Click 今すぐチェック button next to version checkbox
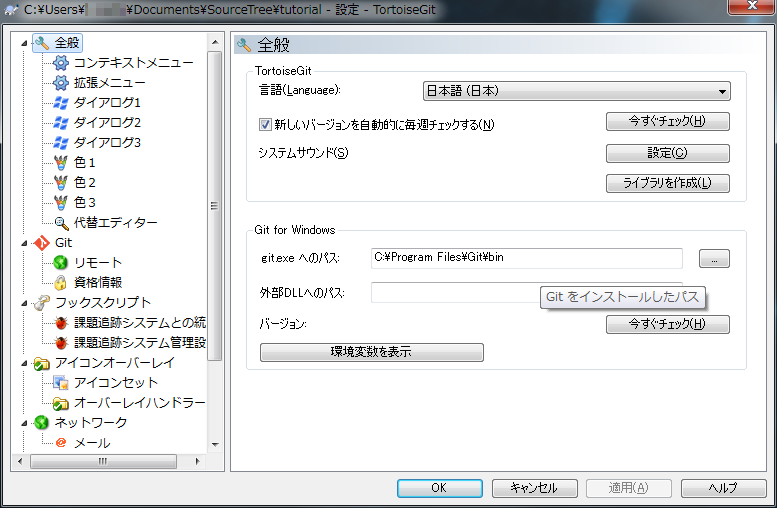The image size is (777, 508). point(667,121)
